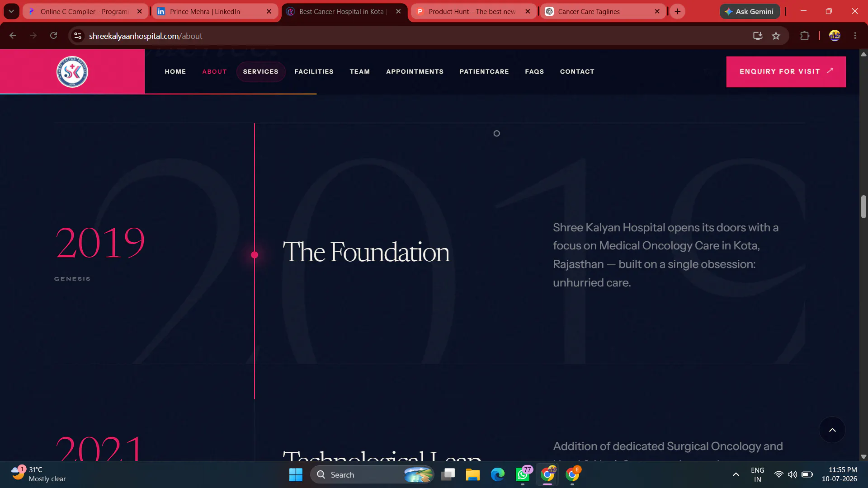The height and width of the screenshot is (488, 868).
Task: Close the Prince Mehra LinkedIn tab
Action: click(269, 12)
